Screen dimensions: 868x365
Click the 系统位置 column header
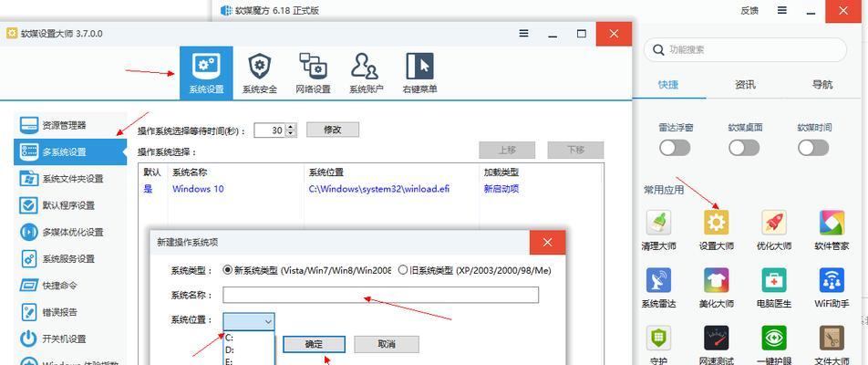(x=326, y=172)
